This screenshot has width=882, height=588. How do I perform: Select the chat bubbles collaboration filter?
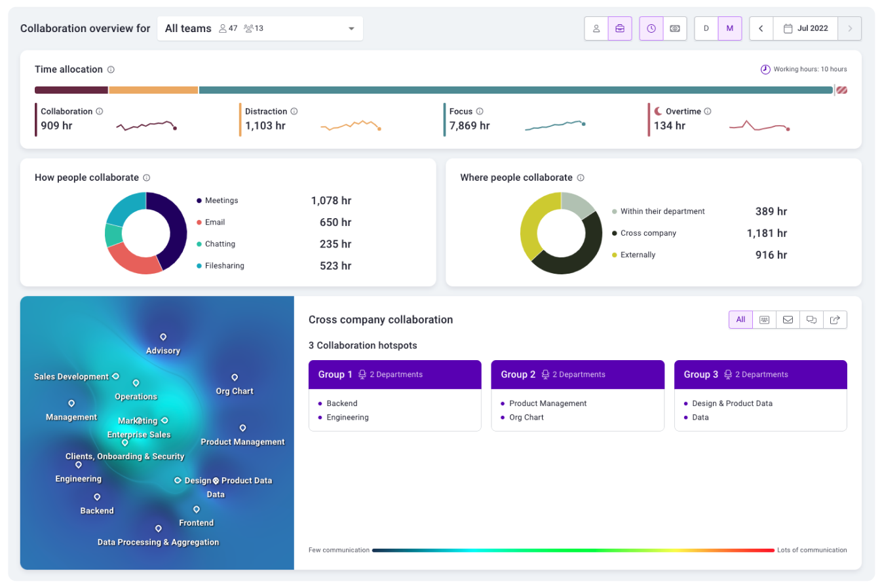tap(811, 320)
